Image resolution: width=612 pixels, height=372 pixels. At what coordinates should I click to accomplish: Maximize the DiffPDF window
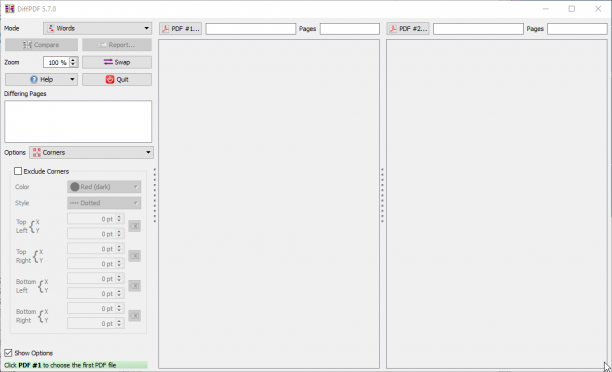572,9
